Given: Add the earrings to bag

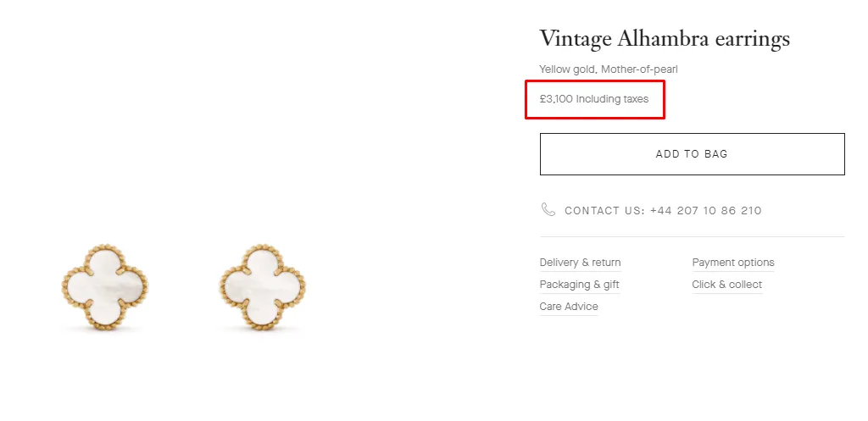Looking at the screenshot, I should click(692, 154).
